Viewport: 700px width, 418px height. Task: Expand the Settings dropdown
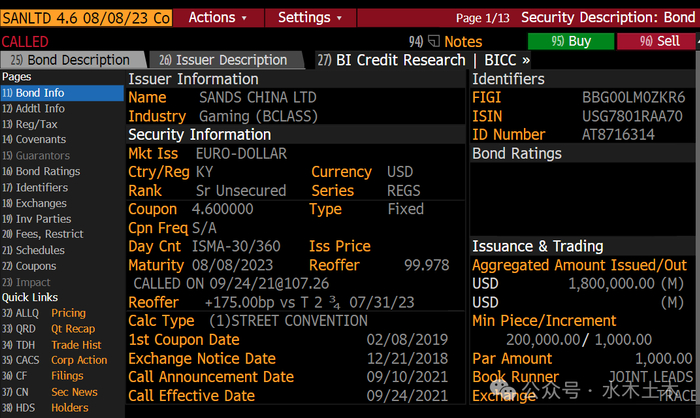pyautogui.click(x=310, y=17)
